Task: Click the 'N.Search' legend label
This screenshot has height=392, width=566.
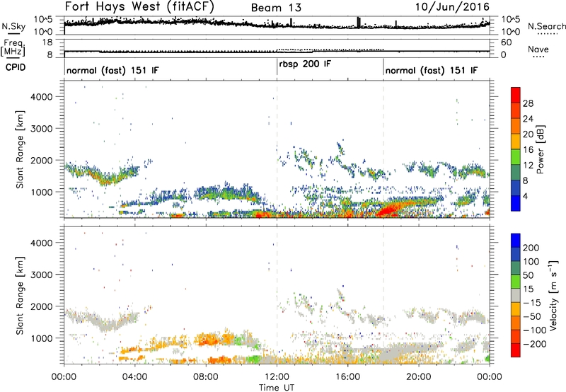Action: click(x=546, y=26)
